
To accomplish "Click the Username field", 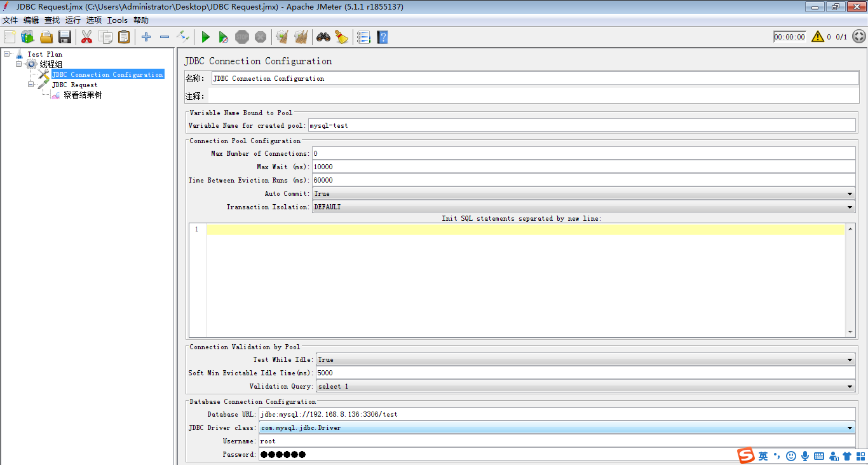I will (x=557, y=441).
